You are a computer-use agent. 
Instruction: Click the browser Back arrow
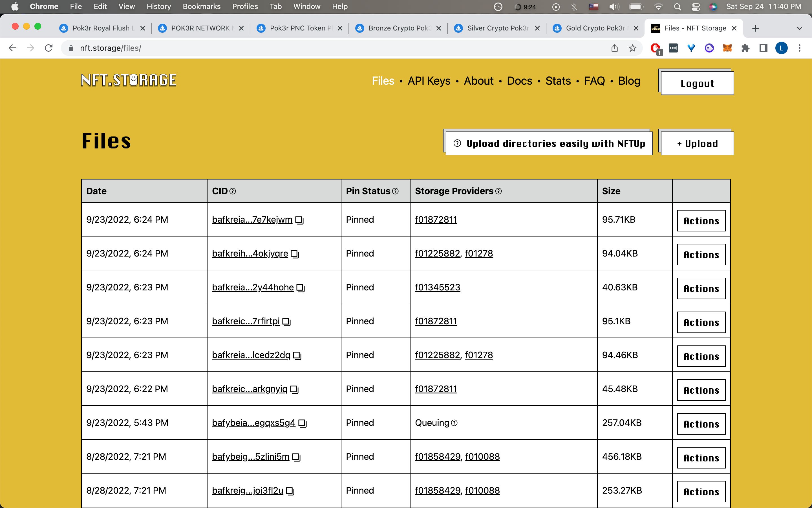12,48
